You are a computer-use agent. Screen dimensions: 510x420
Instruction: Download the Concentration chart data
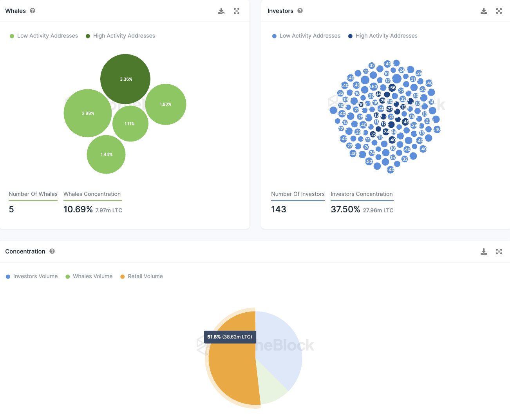(484, 252)
